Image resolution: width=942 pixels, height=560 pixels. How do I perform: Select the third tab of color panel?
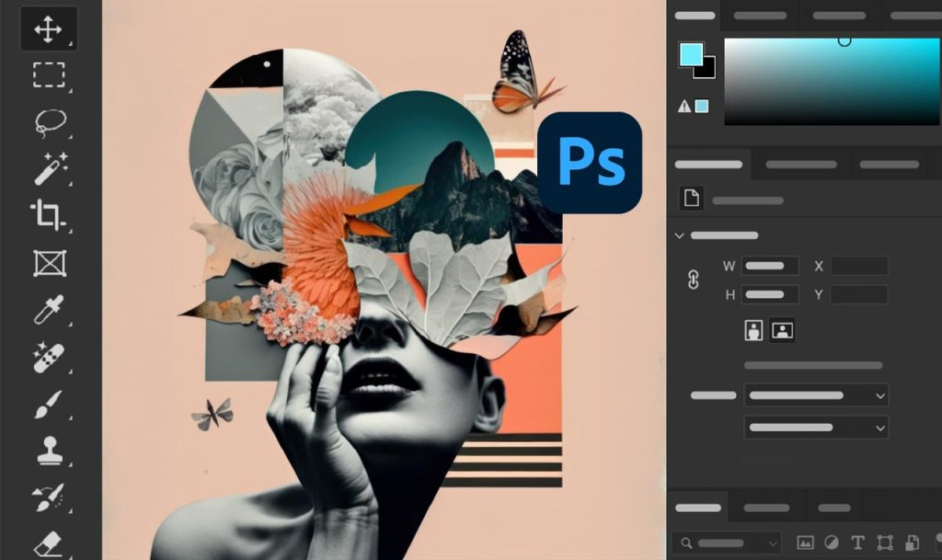[839, 16]
